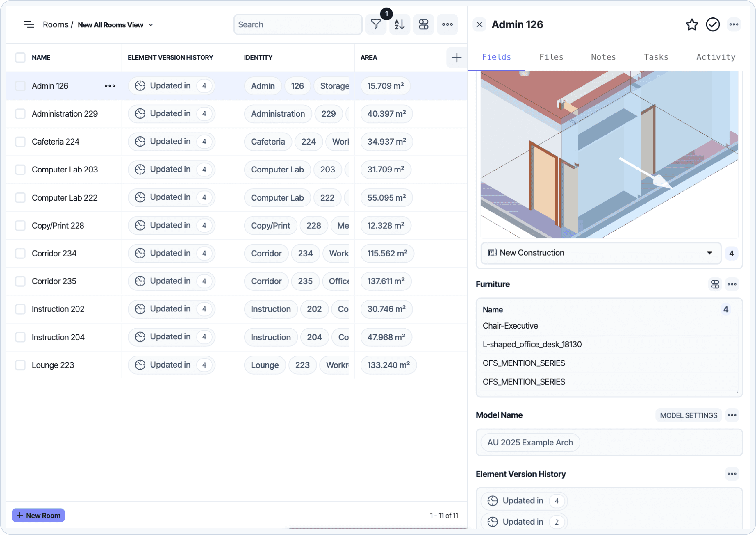This screenshot has height=535, width=756.
Task: Switch to the Files tab
Action: click(551, 57)
